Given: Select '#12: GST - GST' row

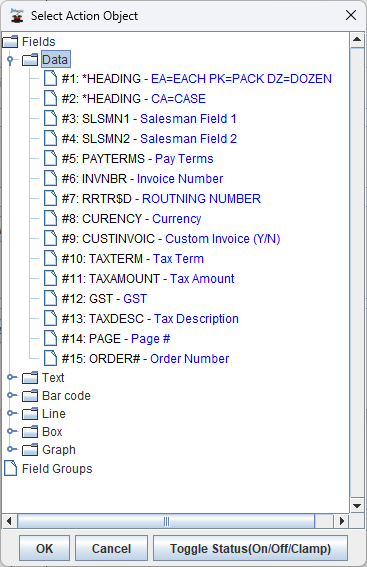Looking at the screenshot, I should (104, 299).
